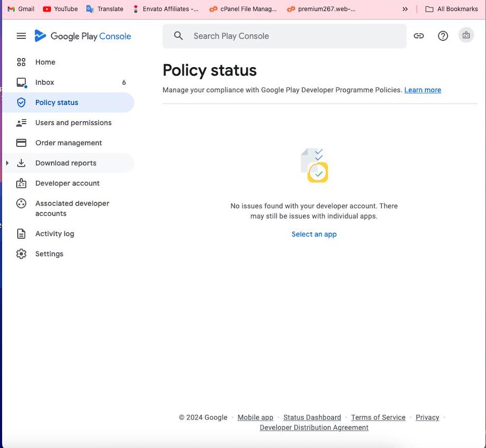This screenshot has height=448, width=486.
Task: Click the search magnifier icon
Action: (x=178, y=36)
